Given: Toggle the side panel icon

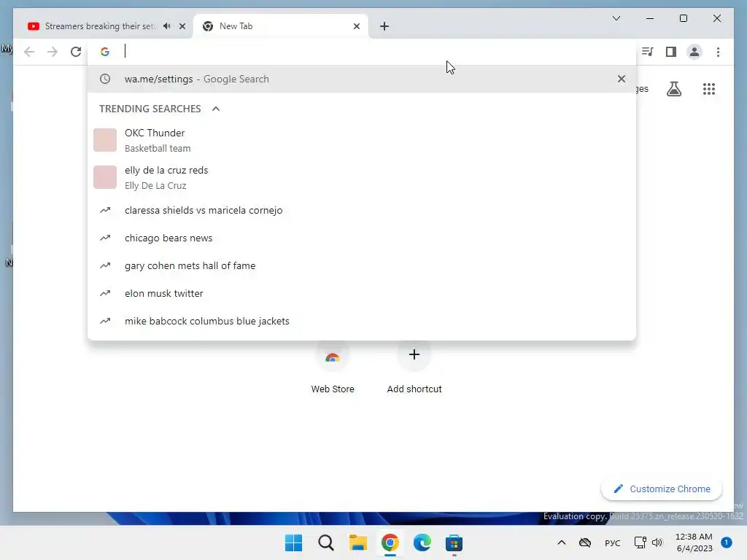Looking at the screenshot, I should point(671,52).
